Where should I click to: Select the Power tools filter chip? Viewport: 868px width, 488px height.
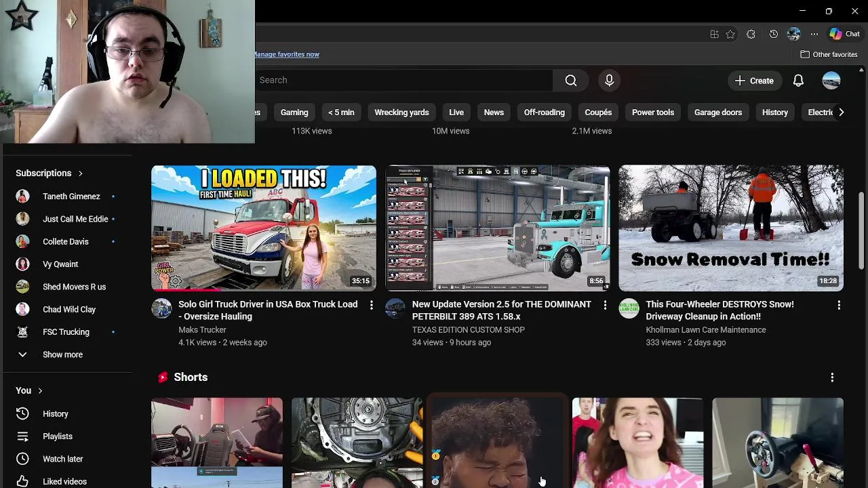tap(653, 113)
